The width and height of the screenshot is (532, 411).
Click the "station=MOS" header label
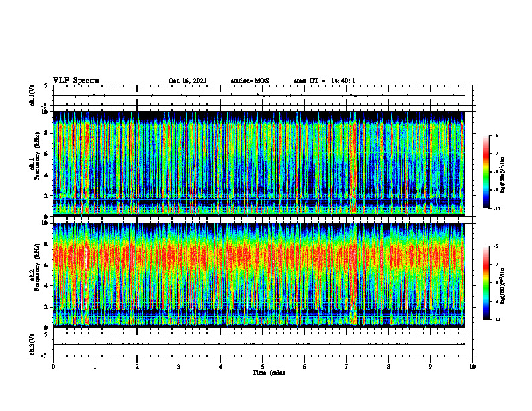pyautogui.click(x=250, y=81)
